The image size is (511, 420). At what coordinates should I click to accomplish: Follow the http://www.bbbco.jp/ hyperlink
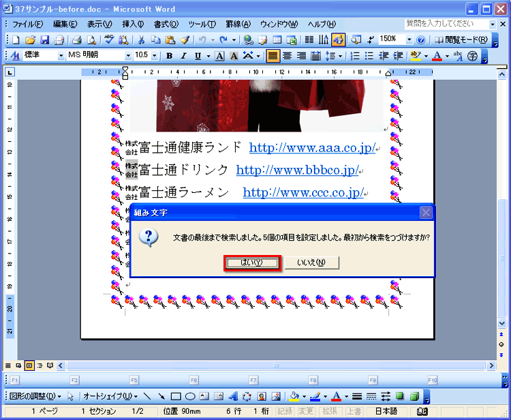point(297,170)
